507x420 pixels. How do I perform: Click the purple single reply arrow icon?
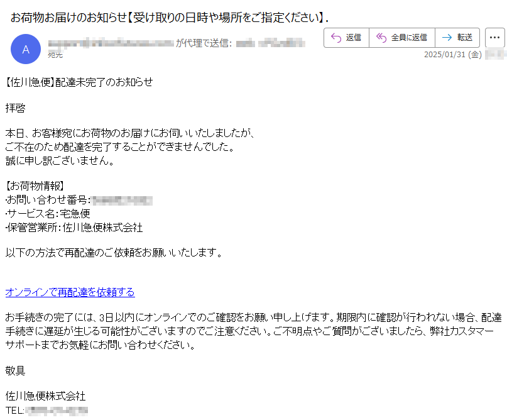pyautogui.click(x=336, y=38)
